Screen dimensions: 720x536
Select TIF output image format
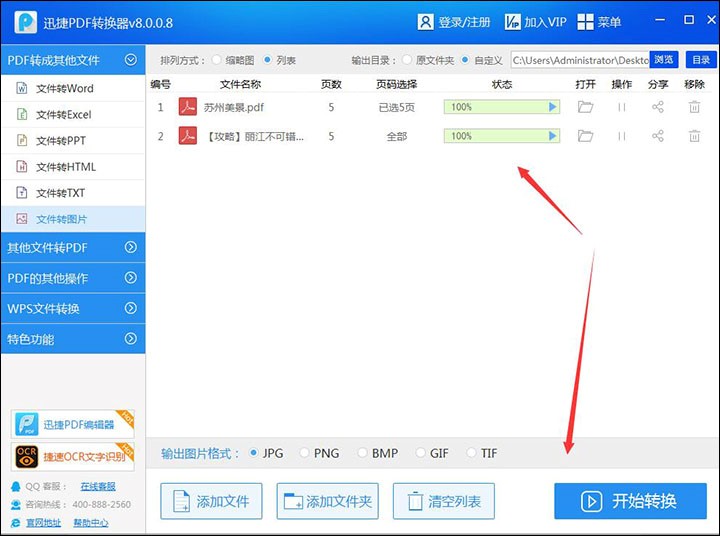click(471, 453)
